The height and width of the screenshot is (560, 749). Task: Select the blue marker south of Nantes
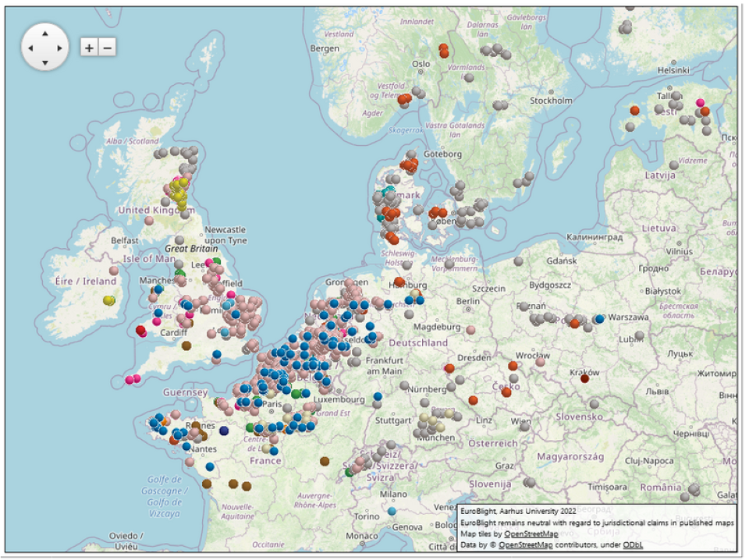(210, 466)
